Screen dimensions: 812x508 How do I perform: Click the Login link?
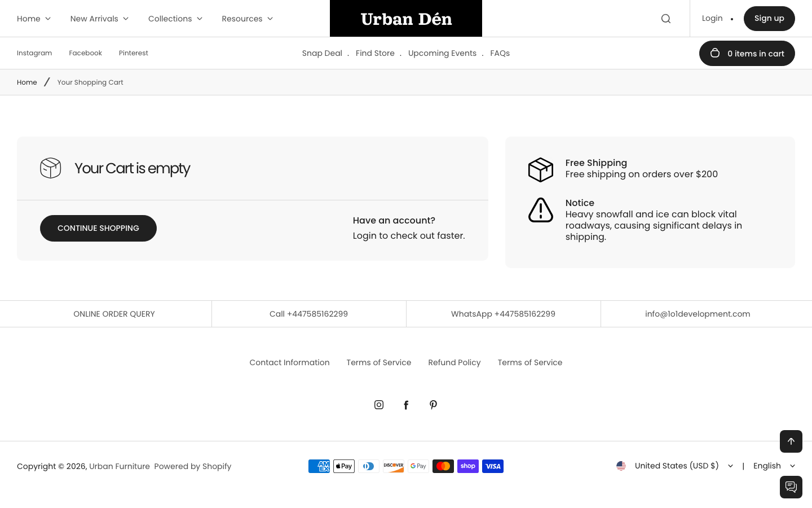(712, 18)
